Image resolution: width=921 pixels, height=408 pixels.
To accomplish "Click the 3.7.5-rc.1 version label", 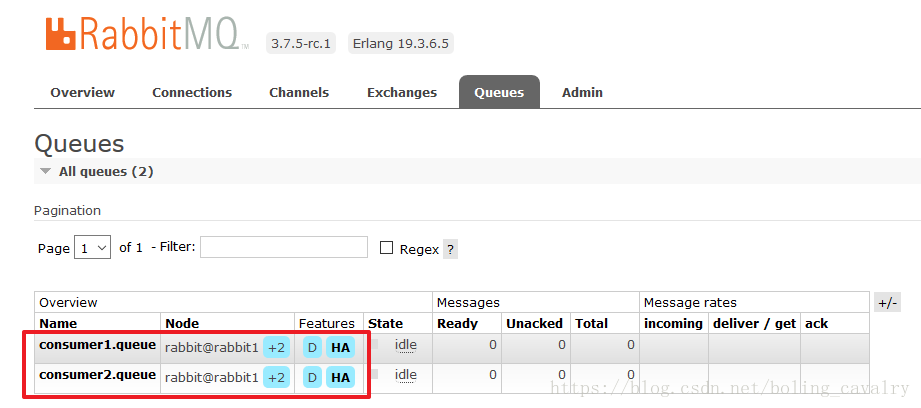I will [301, 43].
